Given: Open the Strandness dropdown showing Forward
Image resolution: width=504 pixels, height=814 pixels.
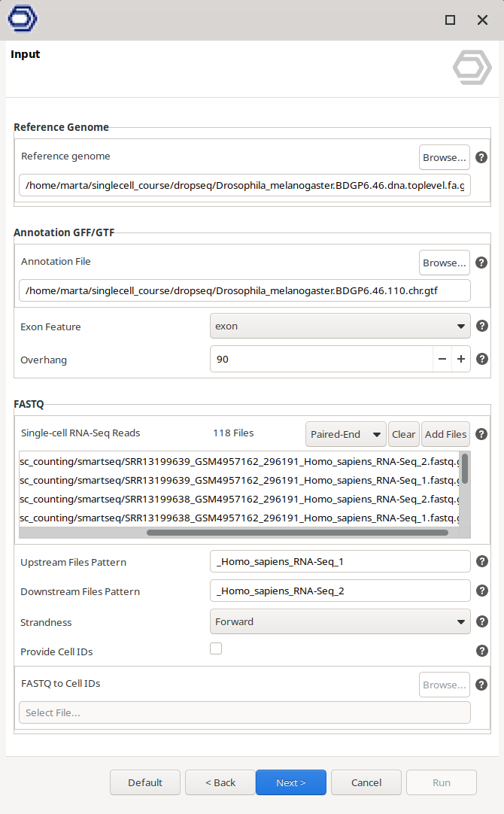Looking at the screenshot, I should tap(340, 621).
